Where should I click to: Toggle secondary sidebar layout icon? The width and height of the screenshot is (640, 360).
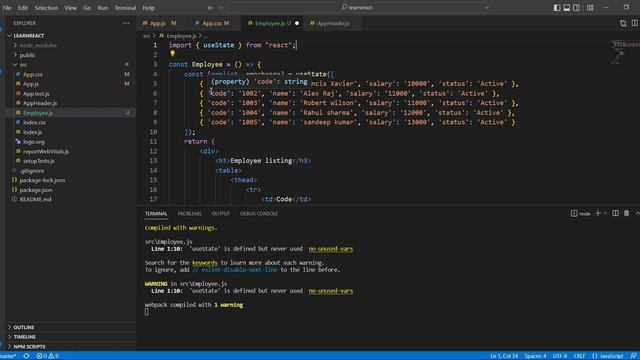click(576, 7)
